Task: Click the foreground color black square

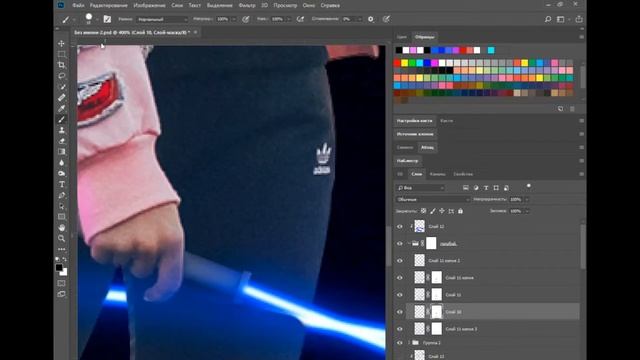Action: [59, 268]
